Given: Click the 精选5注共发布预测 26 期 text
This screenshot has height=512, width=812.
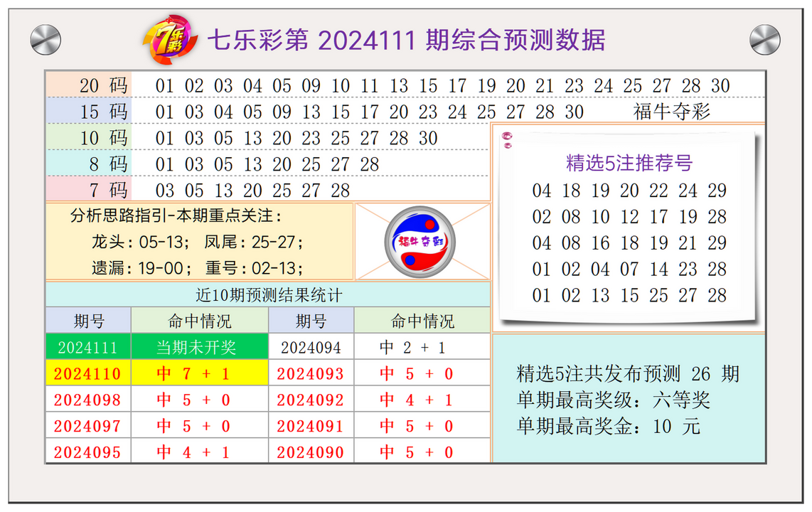Looking at the screenshot, I should [628, 374].
